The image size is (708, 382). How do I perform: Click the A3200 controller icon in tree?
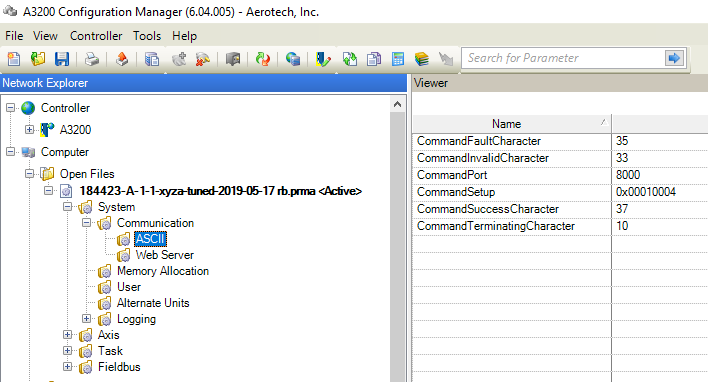tap(47, 130)
